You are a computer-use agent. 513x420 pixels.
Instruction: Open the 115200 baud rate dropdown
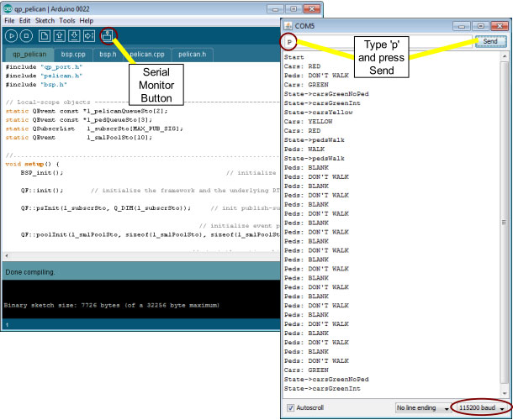pyautogui.click(x=483, y=407)
